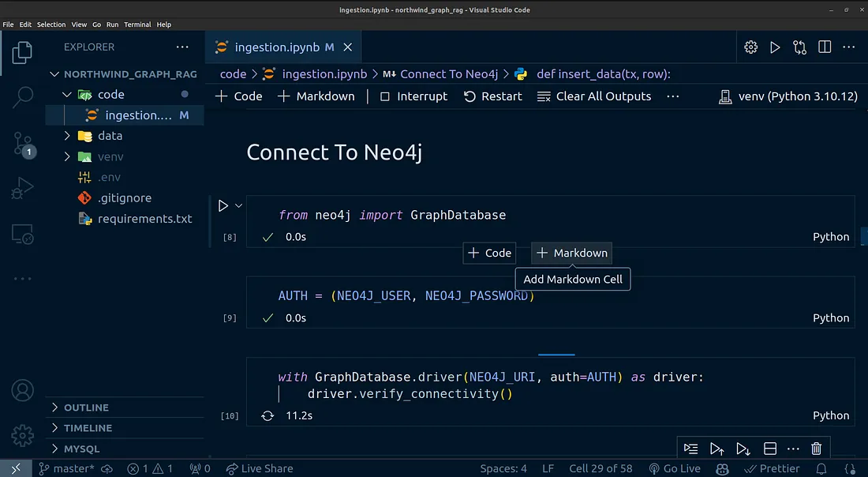Open notebook toolbar overflow ellipsis
Viewport: 868px width, 477px height.
coord(672,96)
